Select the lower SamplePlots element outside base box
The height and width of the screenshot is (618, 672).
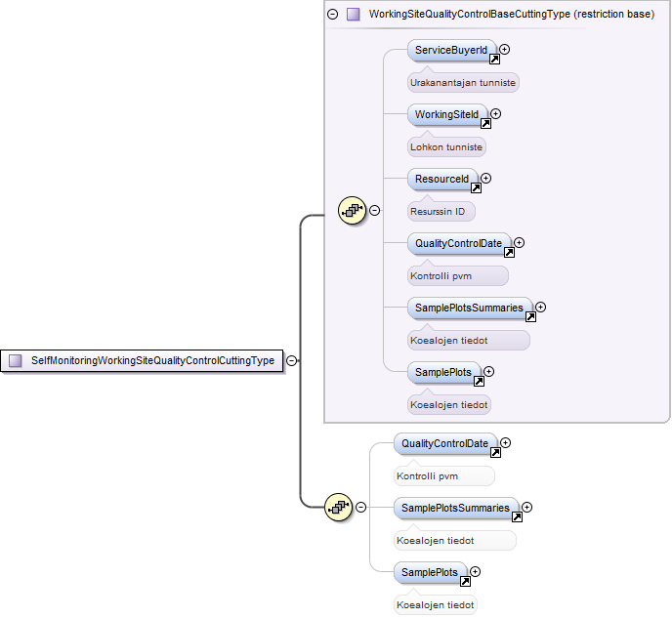[x=430, y=573]
